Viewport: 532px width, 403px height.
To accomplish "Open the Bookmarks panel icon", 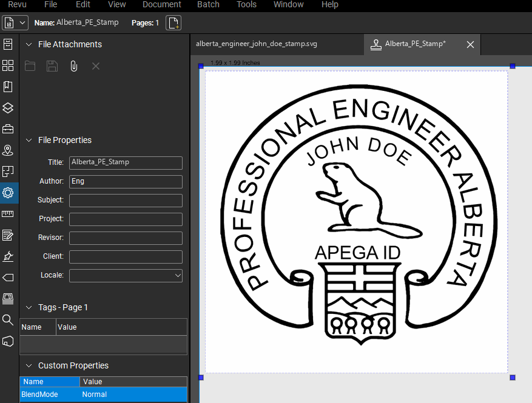I will [8, 87].
